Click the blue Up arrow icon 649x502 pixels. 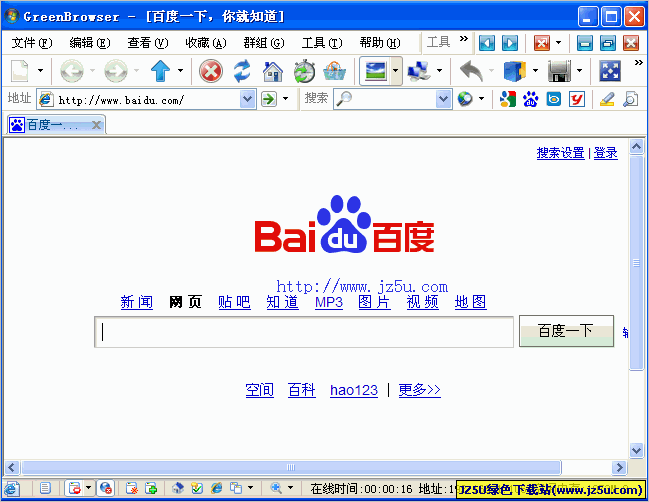coord(161,71)
